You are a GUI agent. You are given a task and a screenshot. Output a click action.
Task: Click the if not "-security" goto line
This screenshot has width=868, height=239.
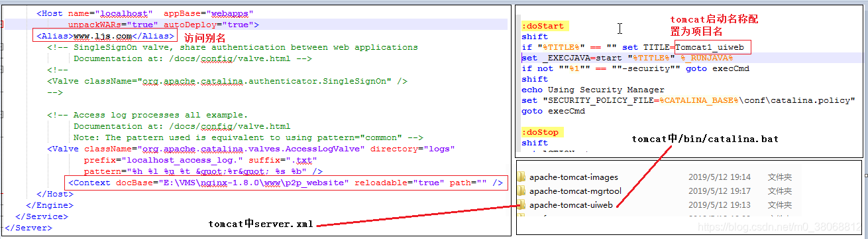point(635,68)
